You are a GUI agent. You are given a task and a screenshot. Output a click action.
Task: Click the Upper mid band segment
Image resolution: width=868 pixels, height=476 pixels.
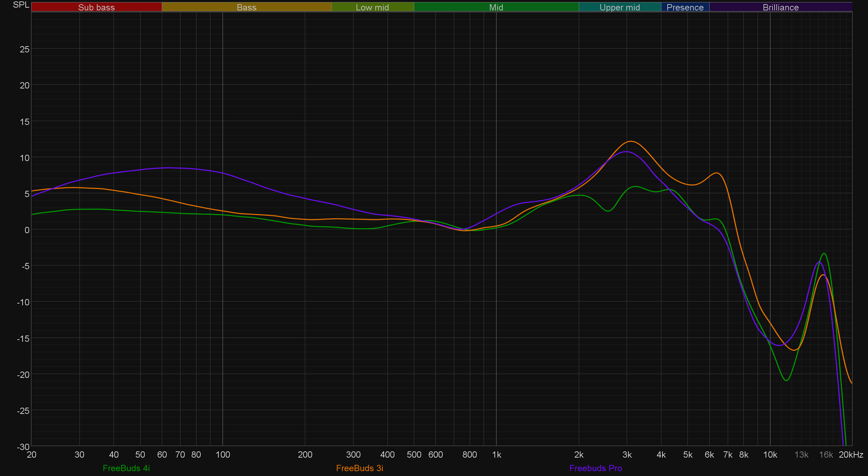point(619,7)
